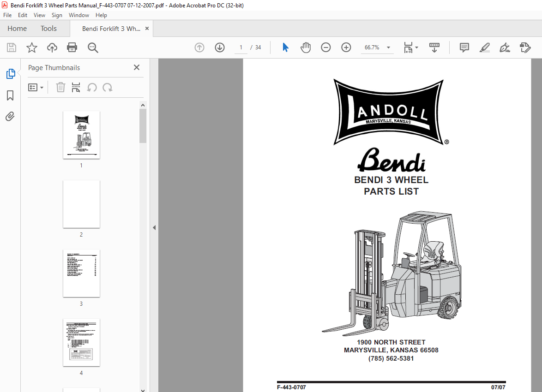The height and width of the screenshot is (392, 542).
Task: Click the Insert pages icon in thumbnails toolbar
Action: [76, 87]
